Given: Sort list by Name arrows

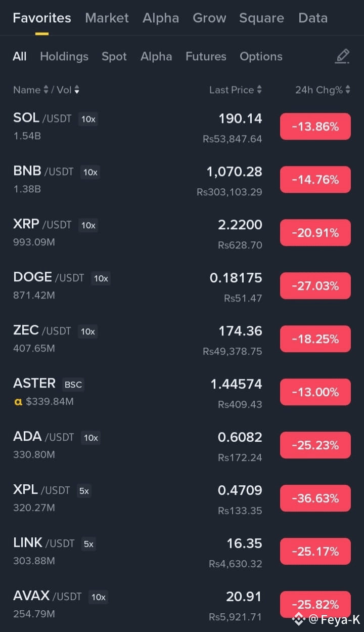Looking at the screenshot, I should pyautogui.click(x=46, y=90).
